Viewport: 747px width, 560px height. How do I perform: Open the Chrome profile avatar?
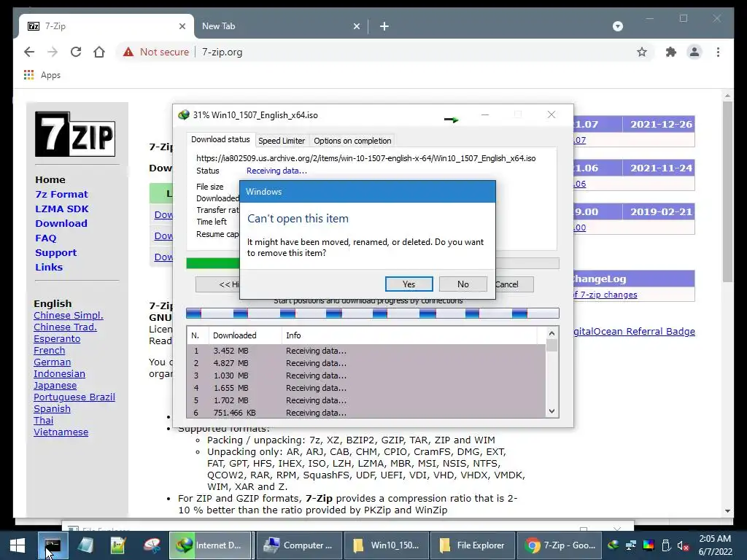694,52
